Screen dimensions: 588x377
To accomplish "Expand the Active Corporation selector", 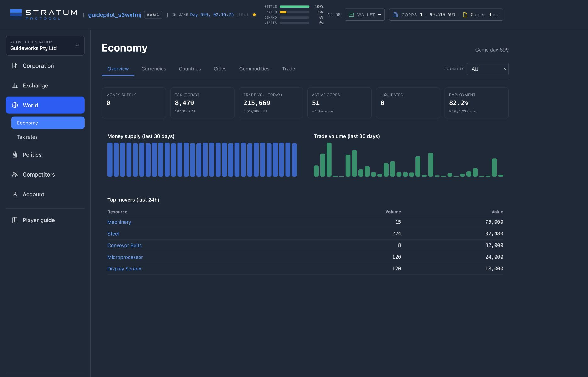I will click(45, 46).
